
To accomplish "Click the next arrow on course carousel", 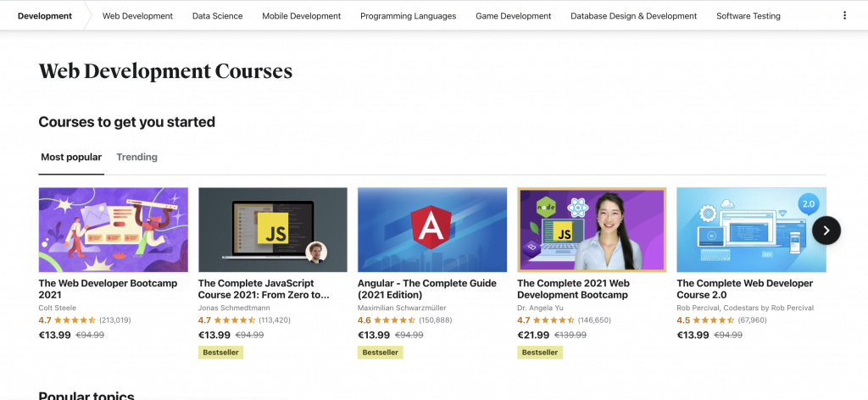I will pos(826,230).
